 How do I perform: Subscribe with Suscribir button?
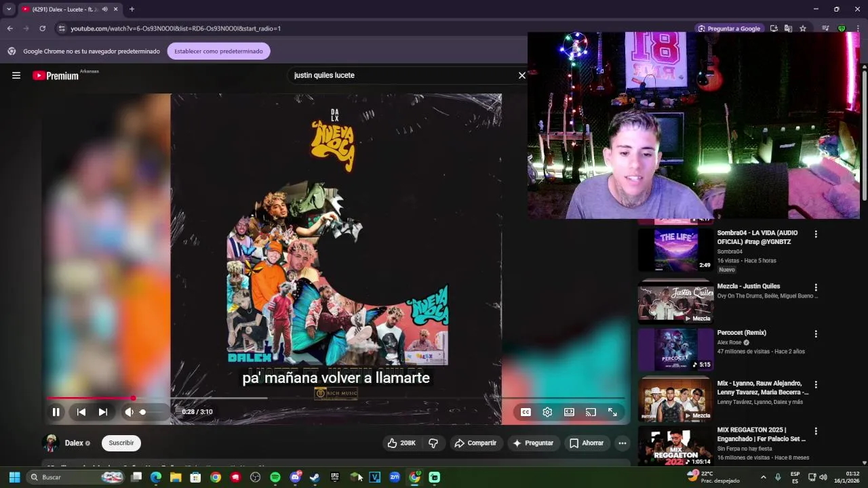point(121,443)
